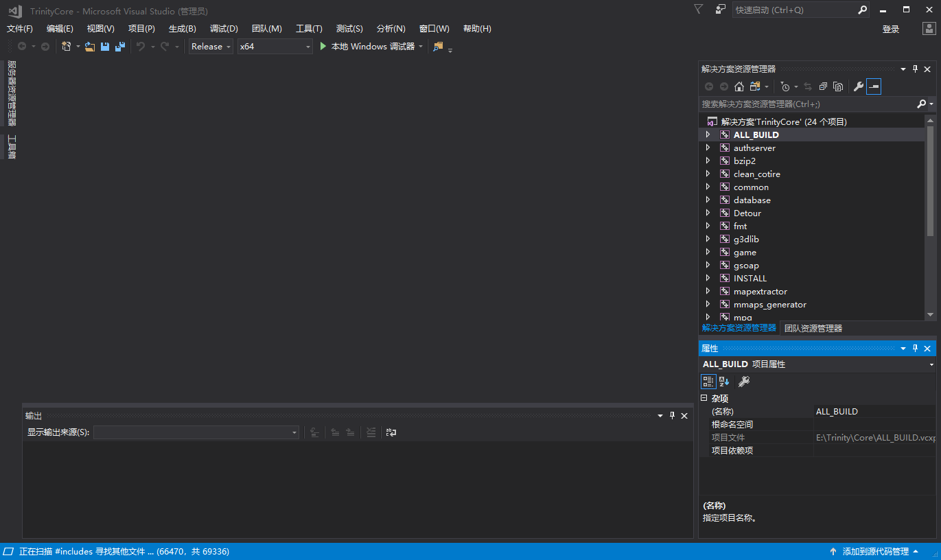Open the 调试(D) menu
The width and height of the screenshot is (941, 560).
(224, 29)
